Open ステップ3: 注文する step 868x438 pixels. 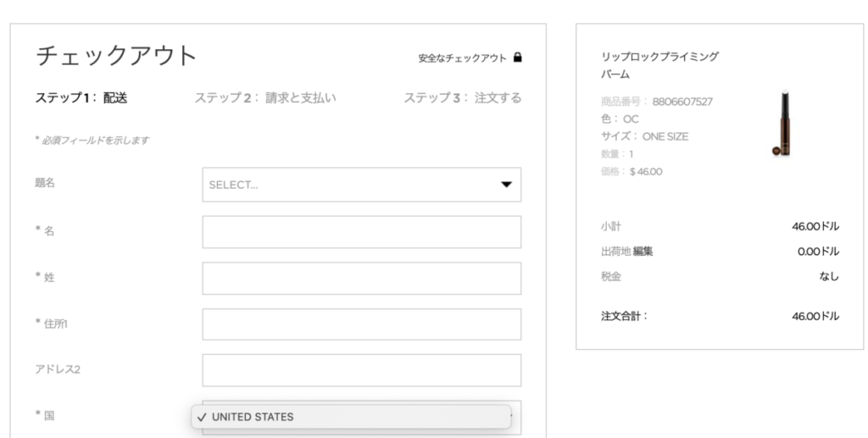coord(462,97)
